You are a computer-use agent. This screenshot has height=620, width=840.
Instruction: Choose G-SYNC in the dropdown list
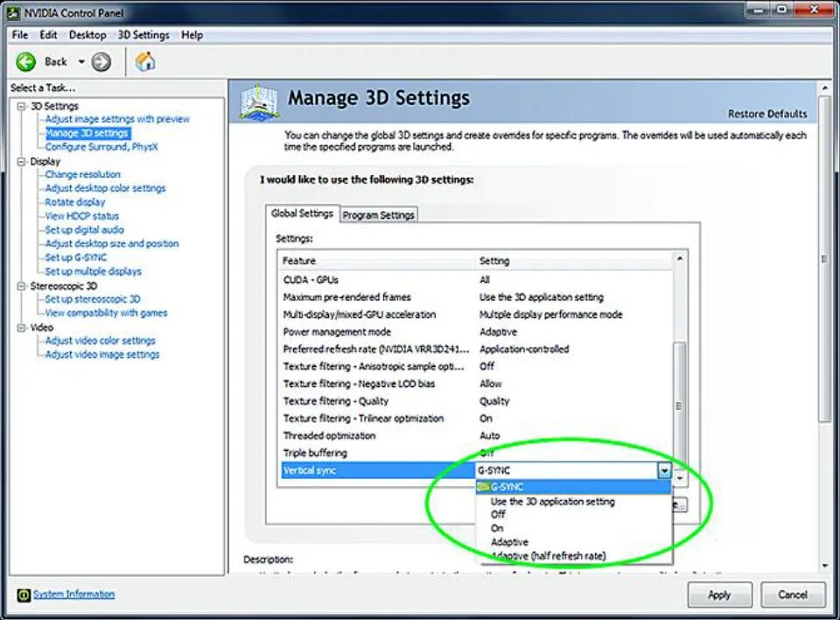click(573, 487)
